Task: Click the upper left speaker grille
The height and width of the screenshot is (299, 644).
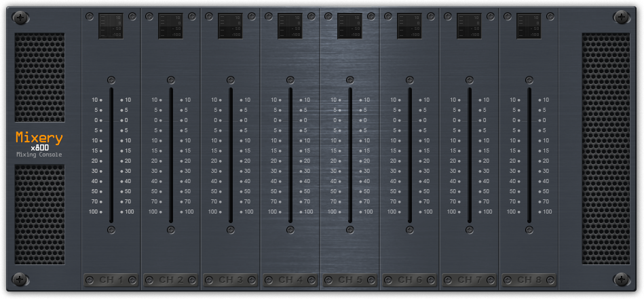Action: (x=39, y=77)
